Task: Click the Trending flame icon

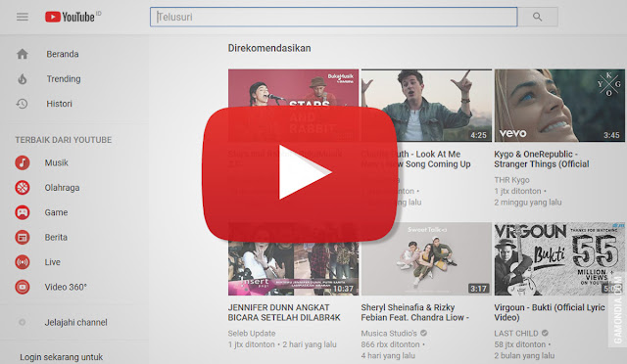Action: 23,79
